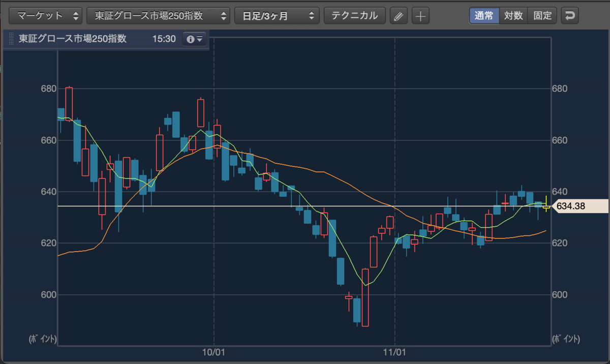Screen dimensions: 610x364
Task: Switch scale to 固定
Action: click(542, 16)
